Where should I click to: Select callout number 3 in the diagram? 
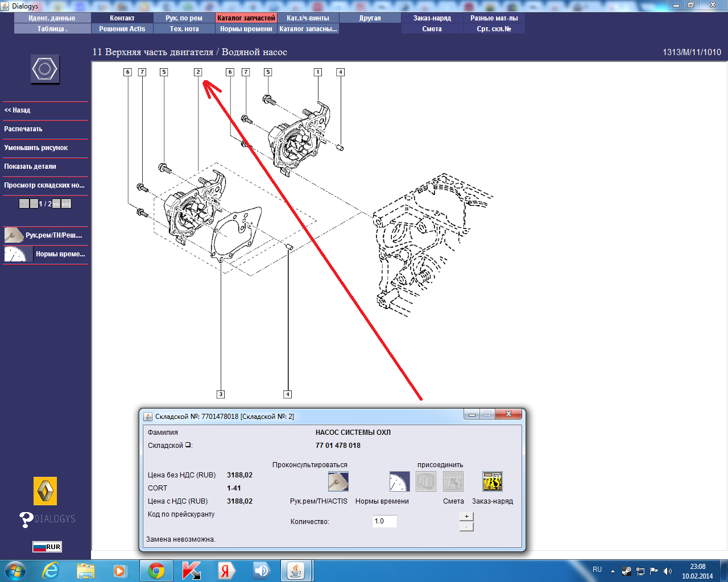tap(221, 394)
